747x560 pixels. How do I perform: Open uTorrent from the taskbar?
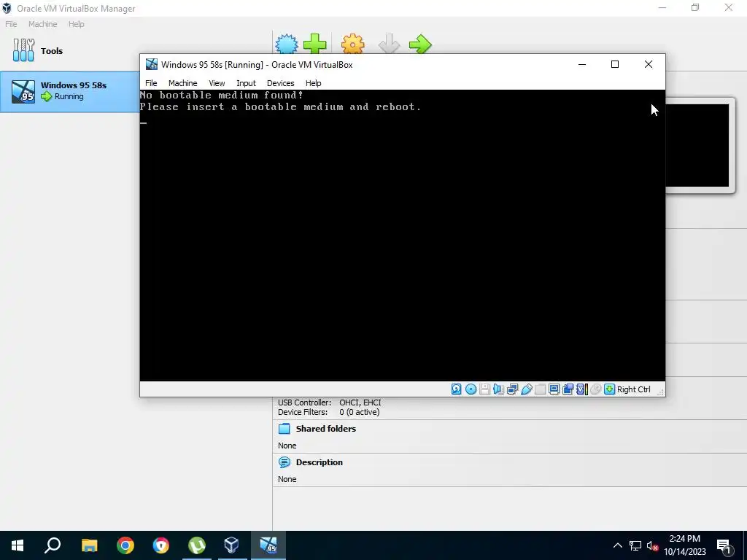click(x=197, y=545)
